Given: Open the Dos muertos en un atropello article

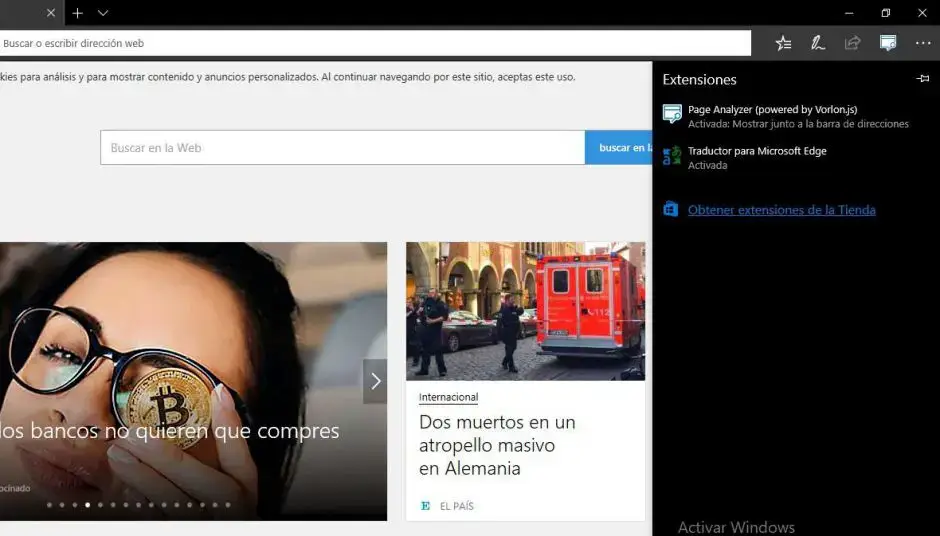Looking at the screenshot, I should (497, 445).
